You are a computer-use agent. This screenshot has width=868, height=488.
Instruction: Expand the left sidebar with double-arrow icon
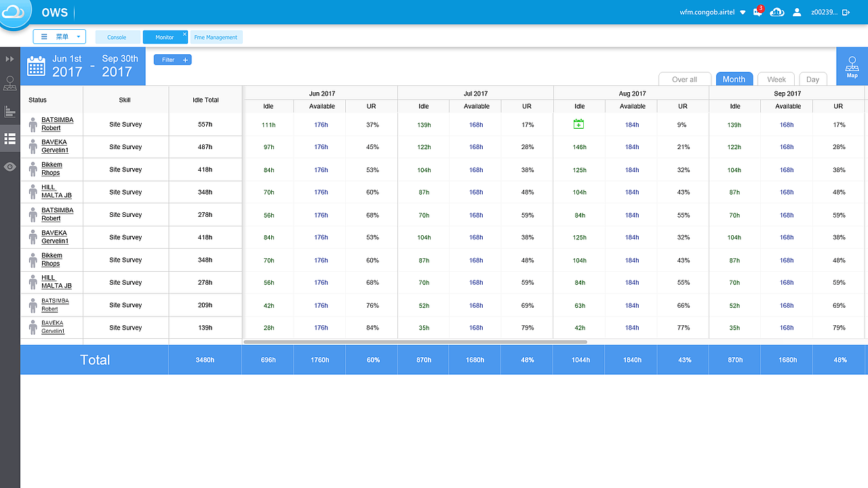pyautogui.click(x=10, y=59)
